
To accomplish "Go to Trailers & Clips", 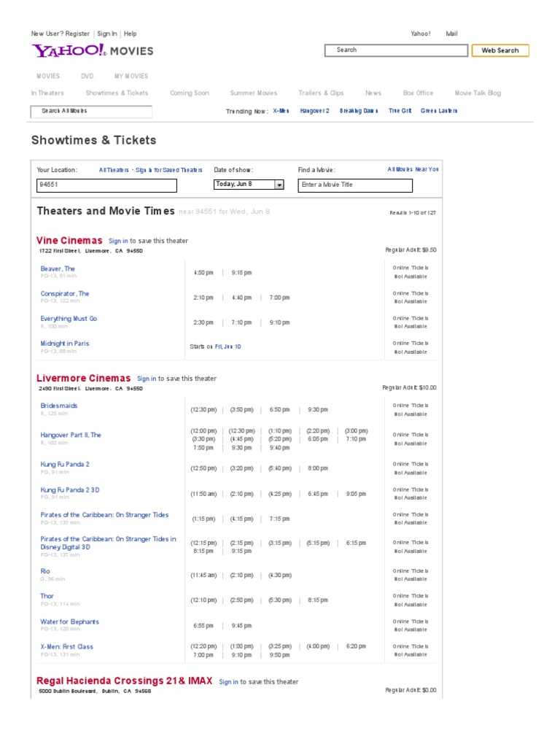I will click(x=321, y=93).
